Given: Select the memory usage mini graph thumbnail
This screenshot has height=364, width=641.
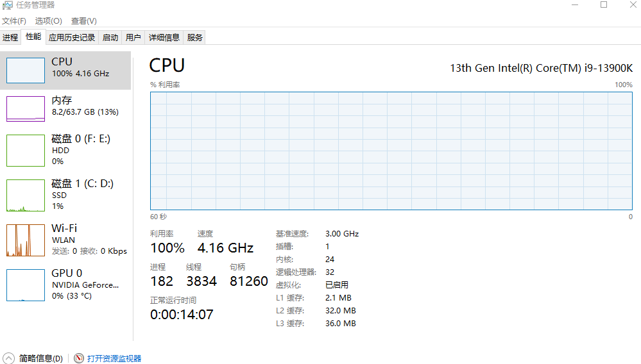Looking at the screenshot, I should click(x=26, y=108).
